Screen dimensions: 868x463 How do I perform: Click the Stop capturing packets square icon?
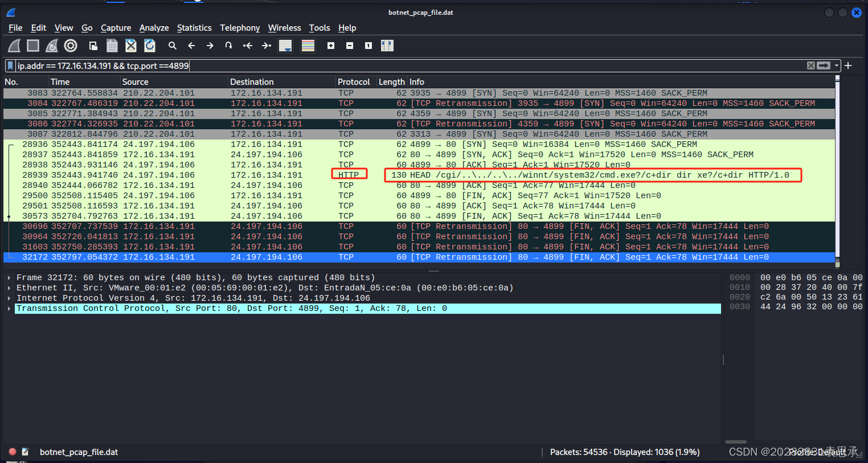tap(33, 46)
